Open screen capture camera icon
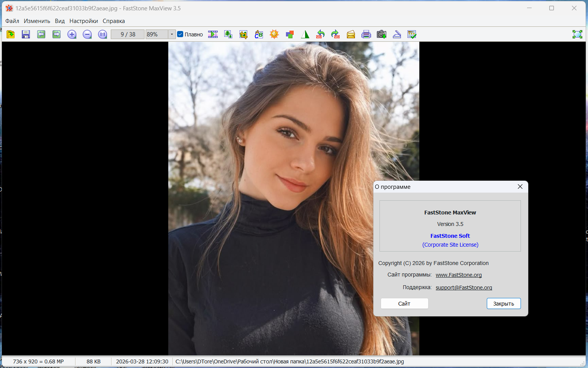 tap(381, 34)
